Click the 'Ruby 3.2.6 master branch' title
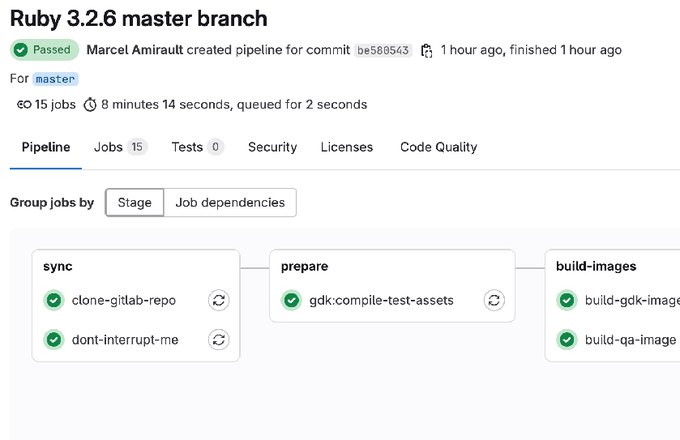Screen dimensions: 680x440 (139, 19)
